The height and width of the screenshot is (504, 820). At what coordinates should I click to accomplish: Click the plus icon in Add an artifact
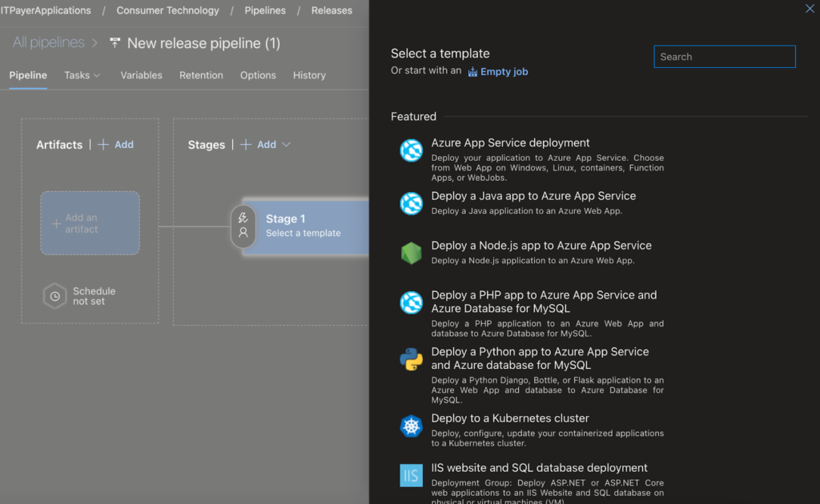57,223
